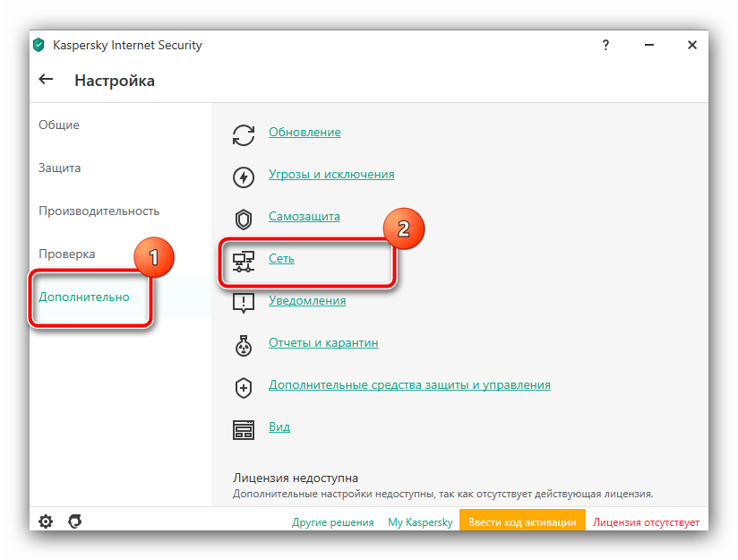Click the Другие решения link

point(333,522)
